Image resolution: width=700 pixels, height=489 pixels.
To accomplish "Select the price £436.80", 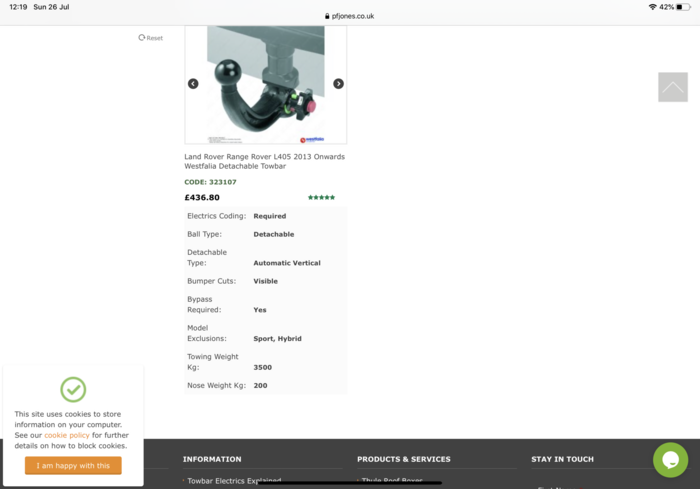I will click(202, 197).
